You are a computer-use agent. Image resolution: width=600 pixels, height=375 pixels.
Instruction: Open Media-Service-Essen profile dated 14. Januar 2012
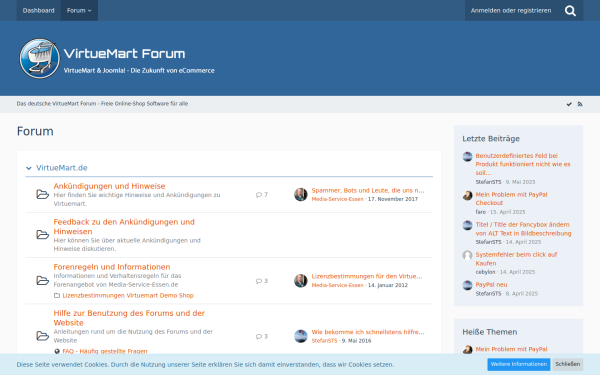pos(338,285)
